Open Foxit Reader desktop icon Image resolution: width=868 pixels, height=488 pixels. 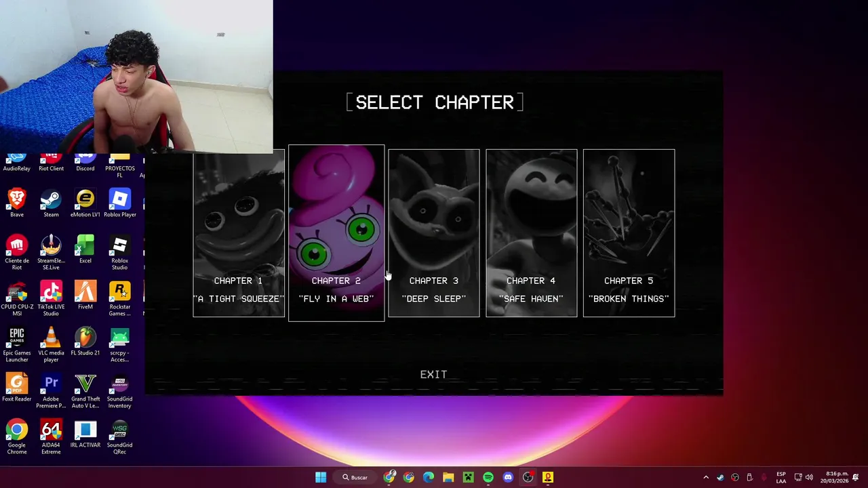(x=17, y=388)
